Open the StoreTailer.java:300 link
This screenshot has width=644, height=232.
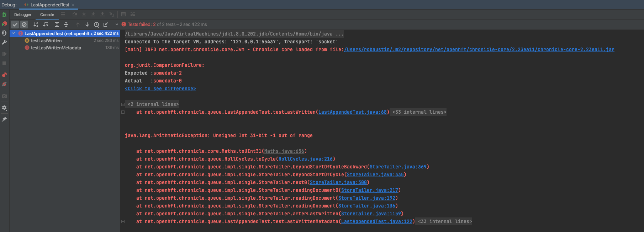338,182
